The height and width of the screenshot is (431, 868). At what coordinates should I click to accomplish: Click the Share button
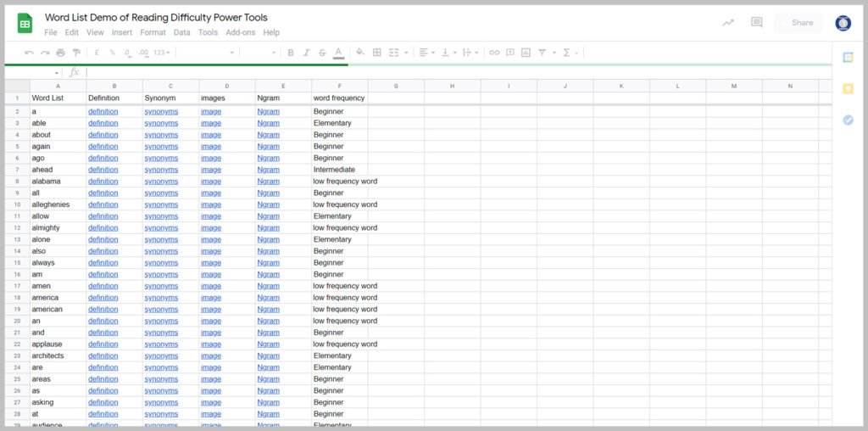pyautogui.click(x=798, y=23)
